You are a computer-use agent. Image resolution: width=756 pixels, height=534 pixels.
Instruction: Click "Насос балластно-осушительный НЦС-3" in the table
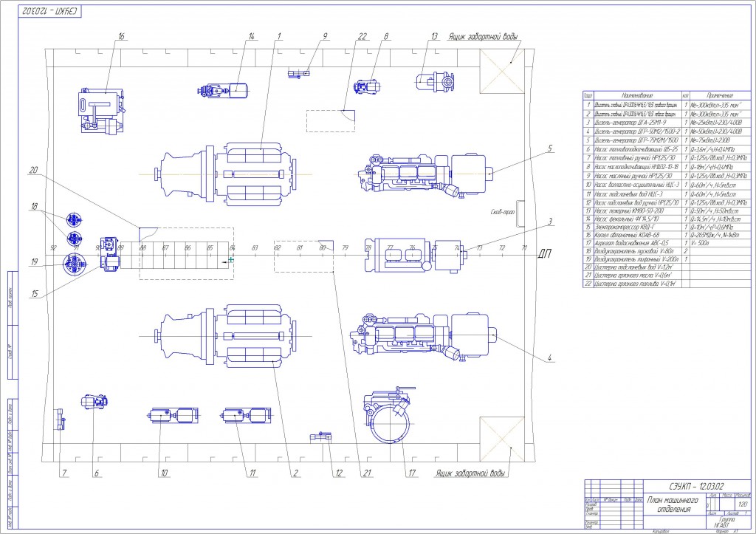tap(636, 185)
